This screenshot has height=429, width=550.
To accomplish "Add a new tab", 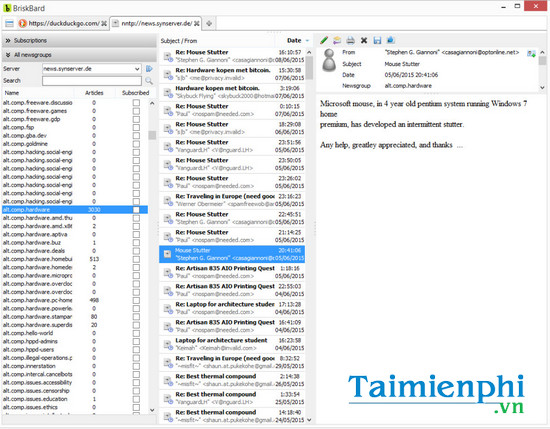I will click(209, 24).
